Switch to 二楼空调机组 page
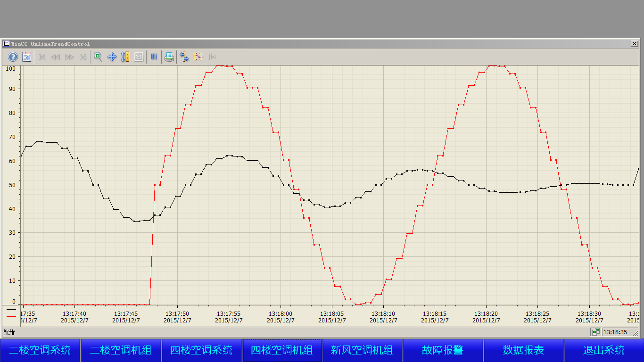This screenshot has height=362, width=644. pos(121,350)
